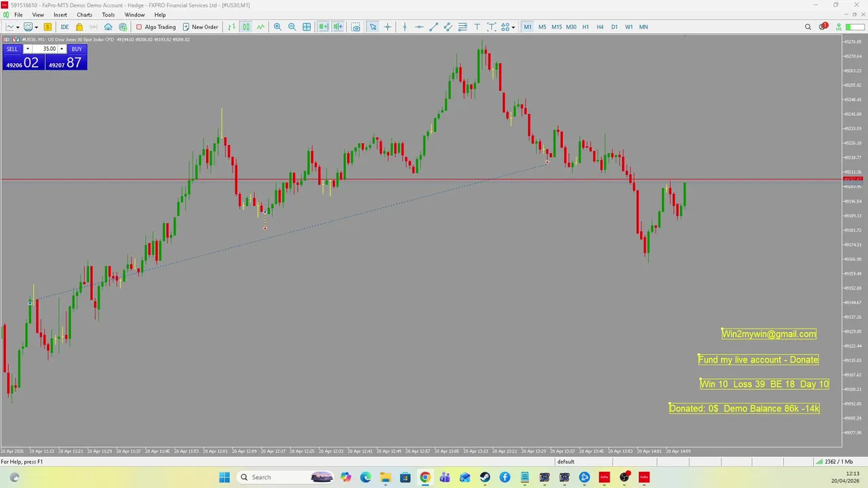
Task: Select the W1 timeframe
Action: [629, 27]
